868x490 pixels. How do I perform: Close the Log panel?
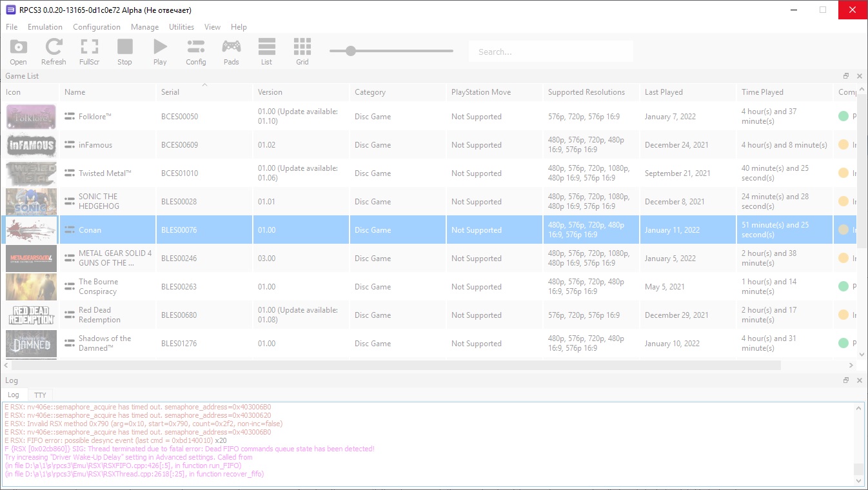click(x=859, y=380)
